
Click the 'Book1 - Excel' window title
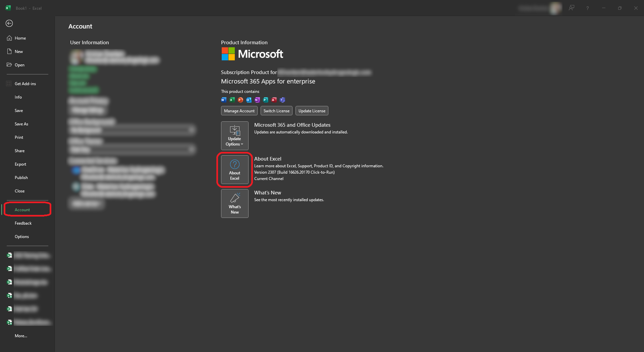pyautogui.click(x=29, y=8)
